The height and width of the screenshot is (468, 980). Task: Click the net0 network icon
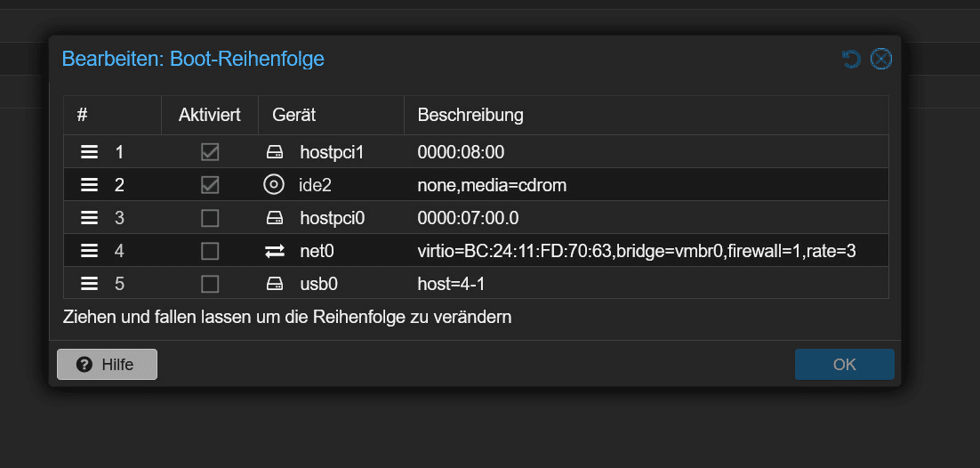pos(274,251)
